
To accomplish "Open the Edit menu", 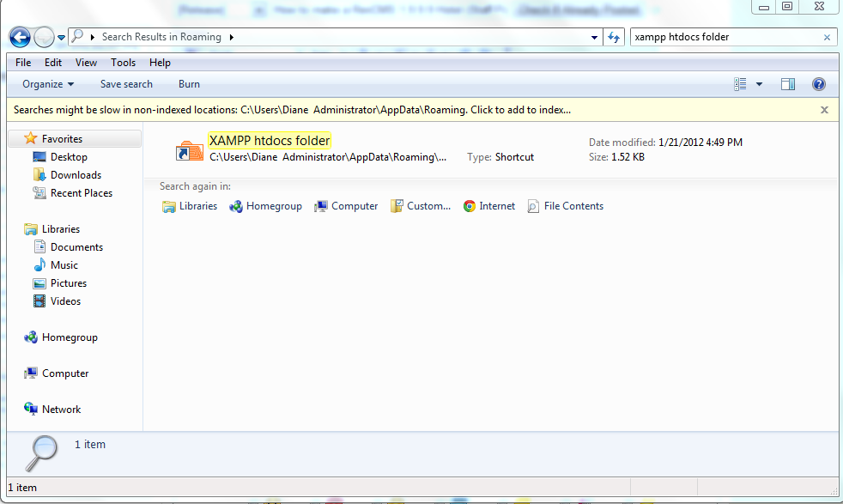I will click(52, 63).
